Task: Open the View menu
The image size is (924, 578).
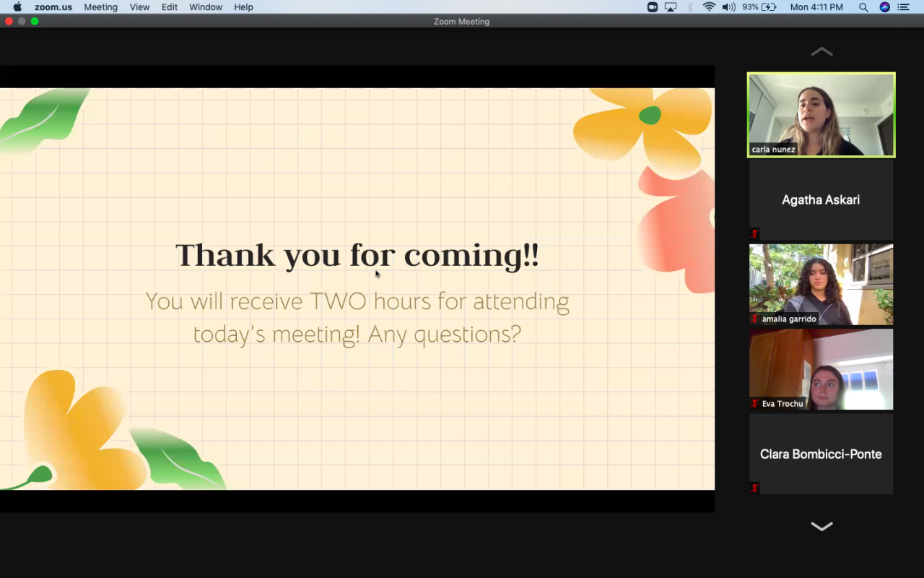Action: click(139, 7)
